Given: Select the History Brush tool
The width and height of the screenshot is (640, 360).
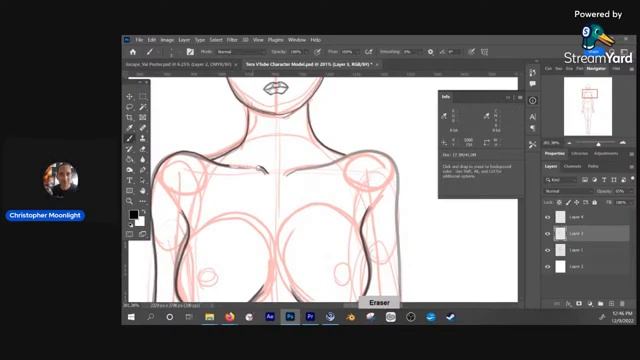Looking at the screenshot, I should pos(129,149).
